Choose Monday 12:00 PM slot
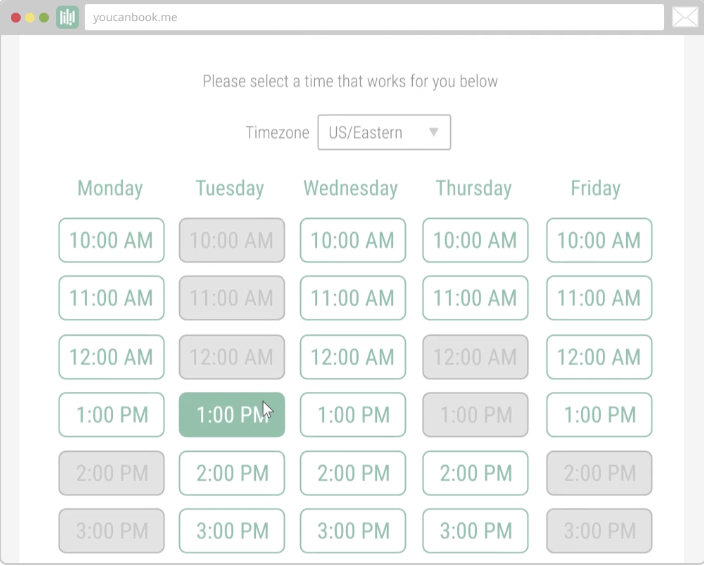 tap(111, 357)
